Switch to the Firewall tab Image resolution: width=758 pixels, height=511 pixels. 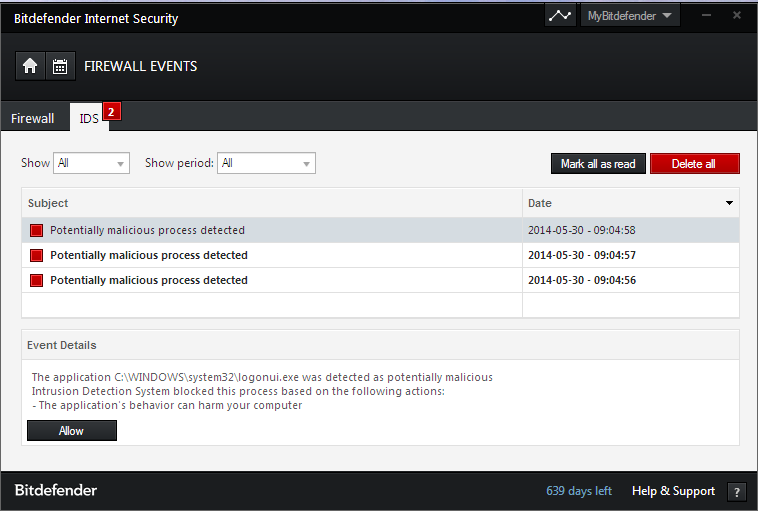pos(32,118)
